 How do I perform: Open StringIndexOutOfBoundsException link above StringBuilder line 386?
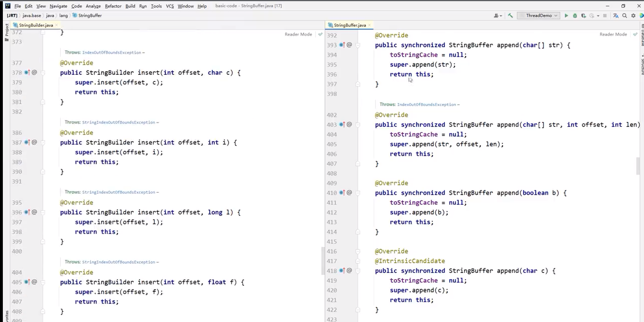(119, 122)
